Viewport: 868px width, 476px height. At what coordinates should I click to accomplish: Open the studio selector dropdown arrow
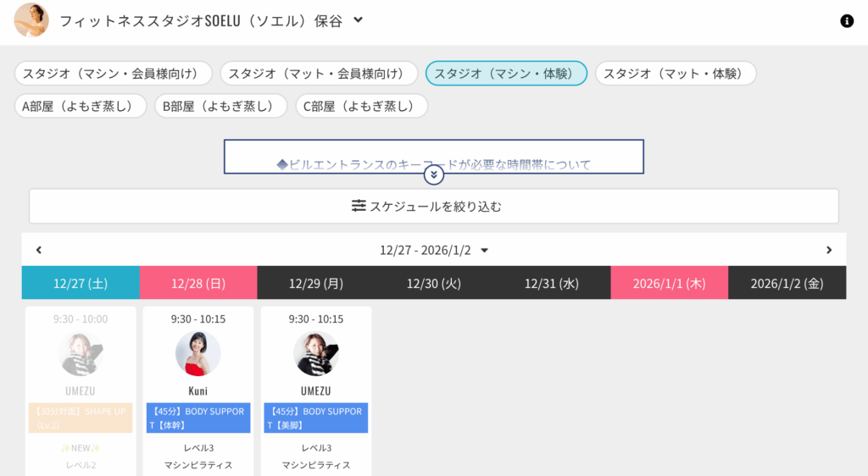click(359, 20)
